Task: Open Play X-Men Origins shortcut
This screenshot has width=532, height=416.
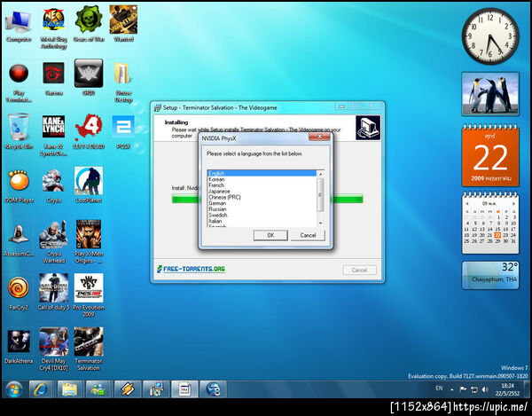Action: [89, 241]
